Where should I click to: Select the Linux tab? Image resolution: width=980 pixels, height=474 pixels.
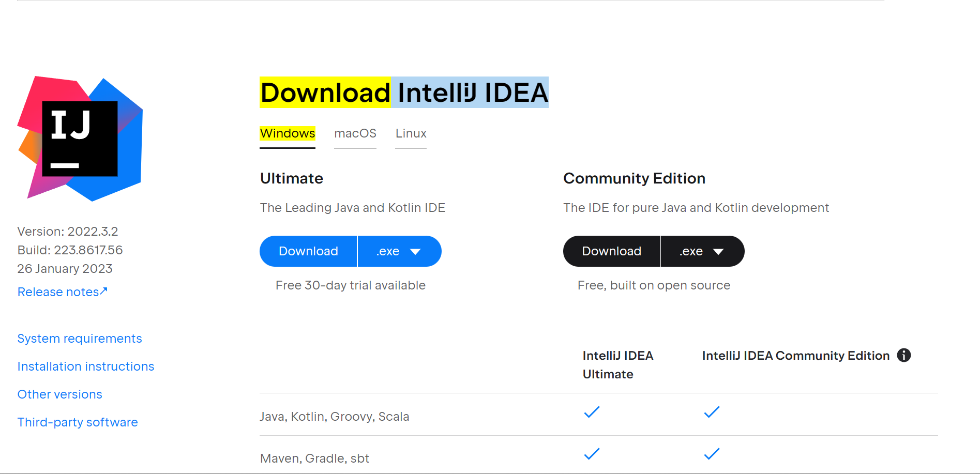(411, 133)
